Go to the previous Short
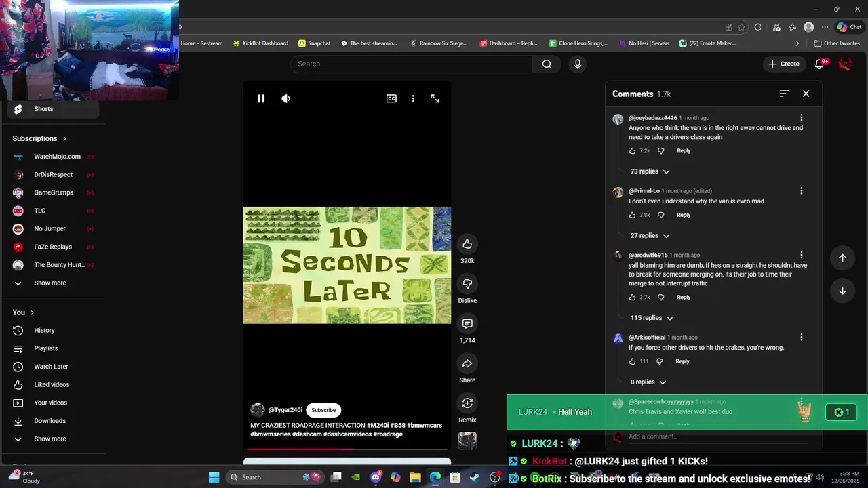The height and width of the screenshot is (488, 868). (x=842, y=258)
